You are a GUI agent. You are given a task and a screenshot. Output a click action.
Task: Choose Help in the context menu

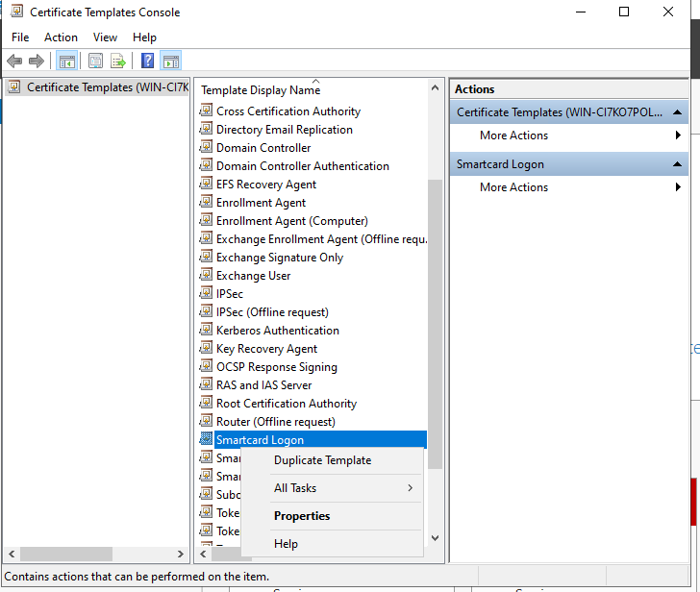point(332,544)
